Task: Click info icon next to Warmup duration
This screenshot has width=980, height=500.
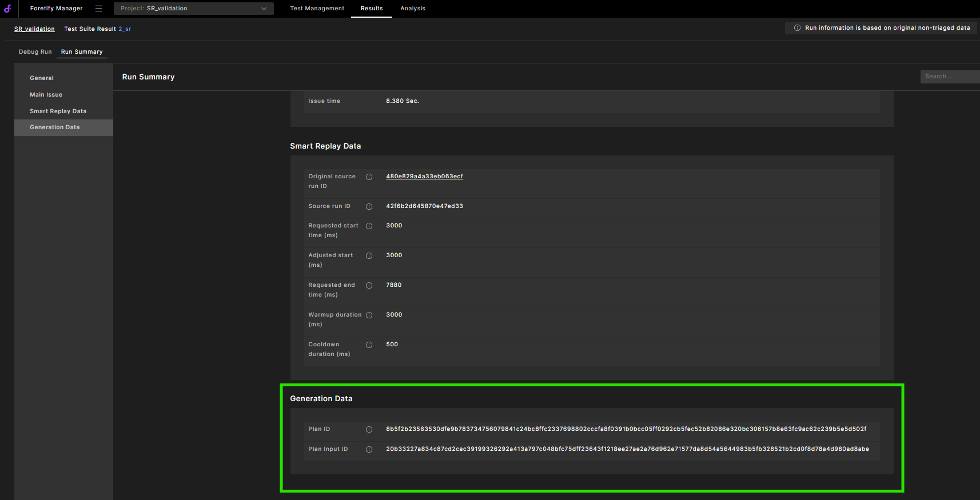Action: pos(369,315)
